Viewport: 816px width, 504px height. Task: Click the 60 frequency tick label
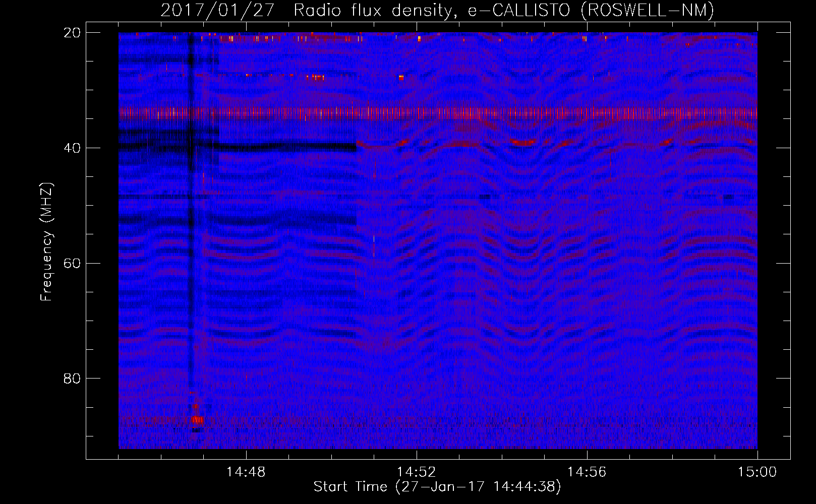pyautogui.click(x=72, y=263)
